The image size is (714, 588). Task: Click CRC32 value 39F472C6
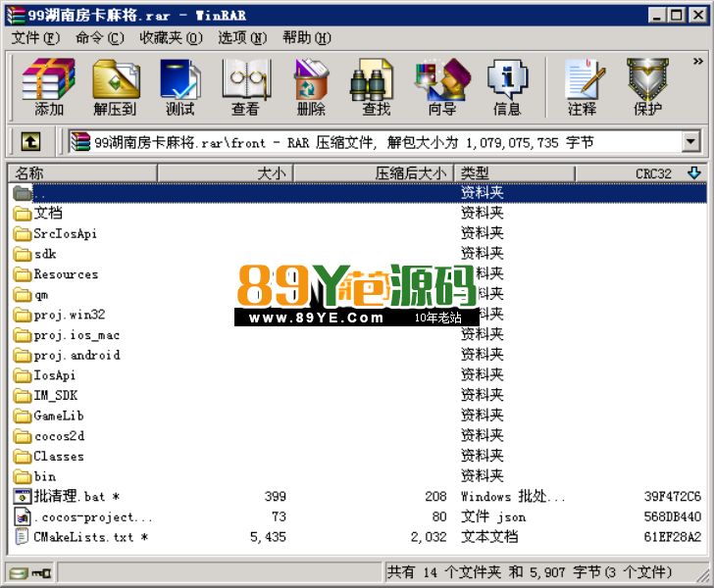point(672,497)
